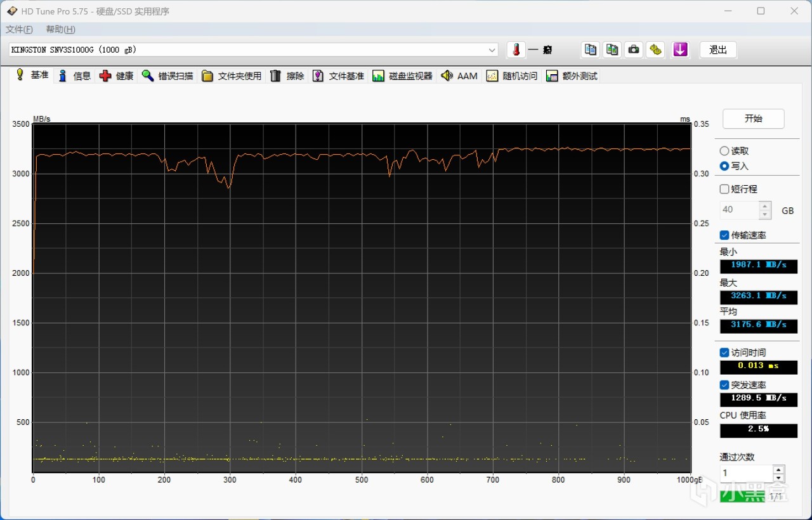Image resolution: width=812 pixels, height=520 pixels.
Task: Click the 开始 start button
Action: 754,119
